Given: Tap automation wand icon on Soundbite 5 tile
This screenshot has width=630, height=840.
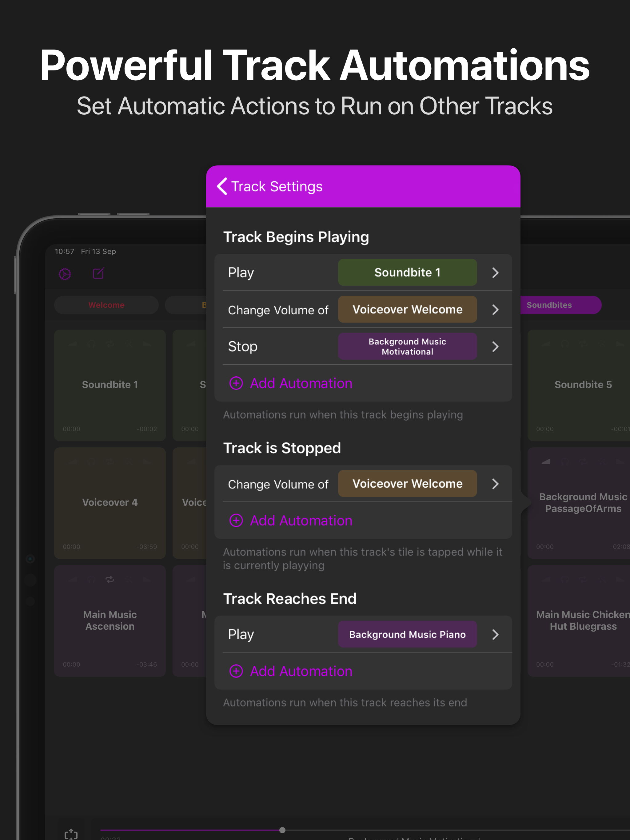Looking at the screenshot, I should point(602,344).
